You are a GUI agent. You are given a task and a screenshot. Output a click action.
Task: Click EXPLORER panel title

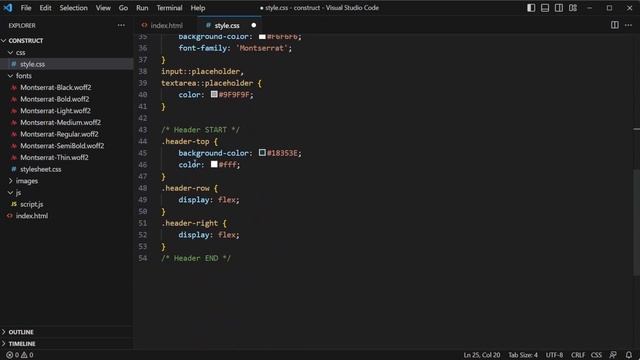click(x=22, y=25)
